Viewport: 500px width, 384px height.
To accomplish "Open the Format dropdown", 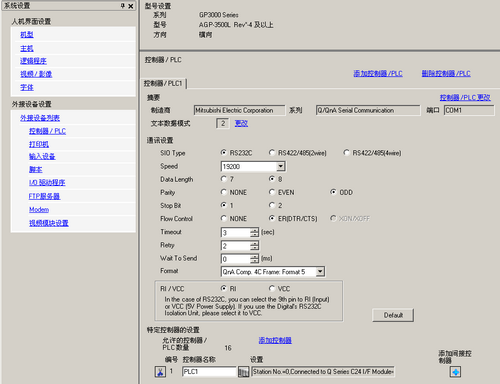I will click(320, 272).
